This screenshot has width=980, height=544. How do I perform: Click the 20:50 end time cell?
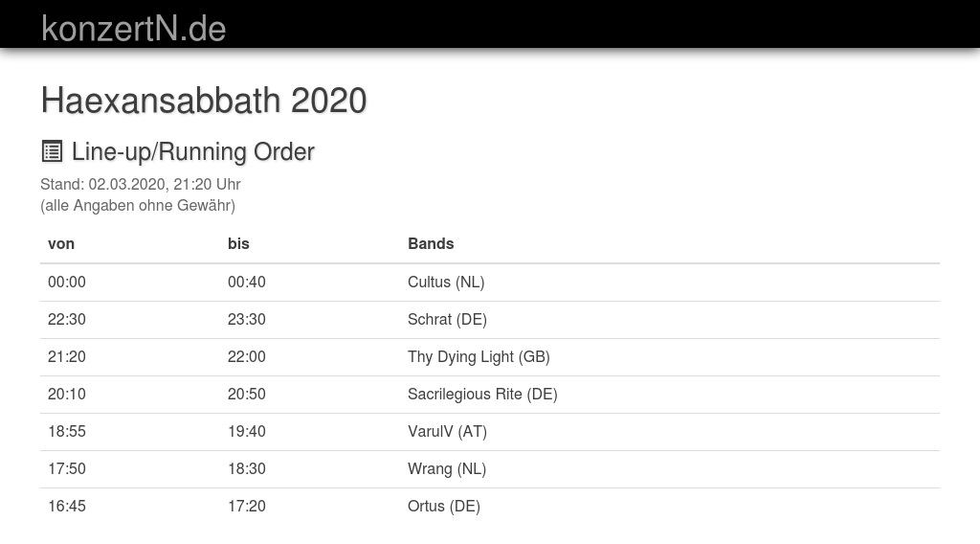(x=247, y=394)
